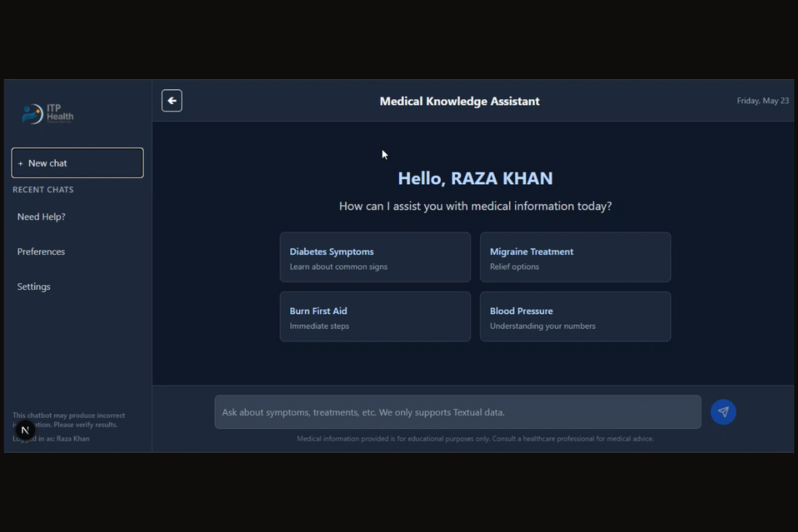The height and width of the screenshot is (532, 798).
Task: Focus the symptoms and treatments input box
Action: [457, 412]
